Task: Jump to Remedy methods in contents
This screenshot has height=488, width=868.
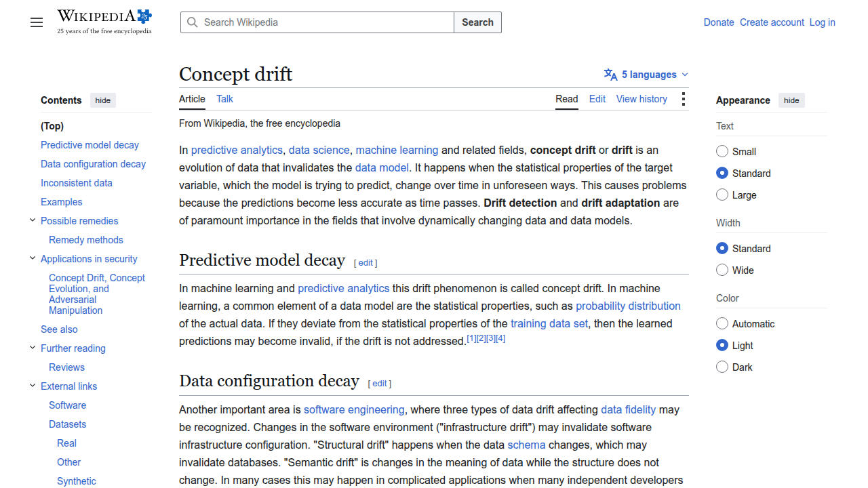Action: coord(86,240)
